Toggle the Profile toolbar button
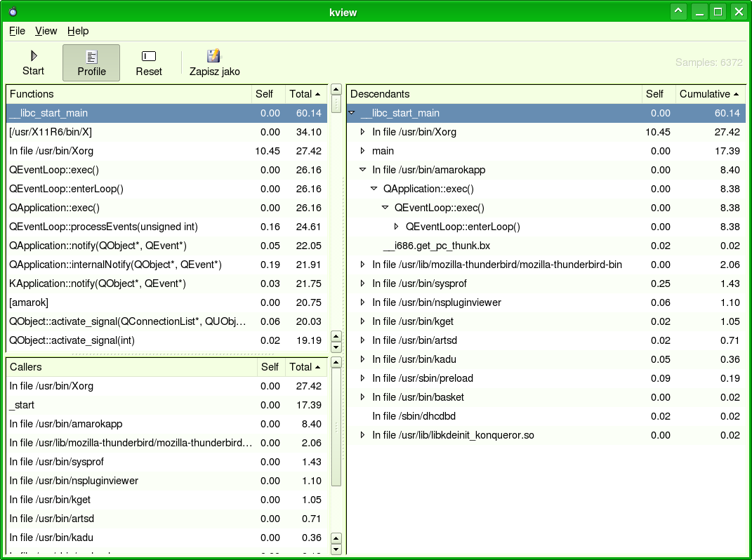Image resolution: width=752 pixels, height=560 pixels. [91, 62]
